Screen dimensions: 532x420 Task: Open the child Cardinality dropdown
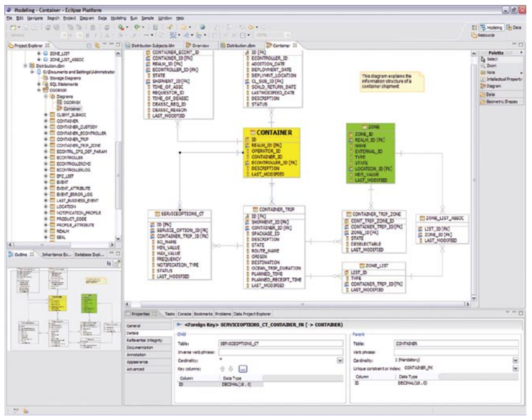pos(340,360)
